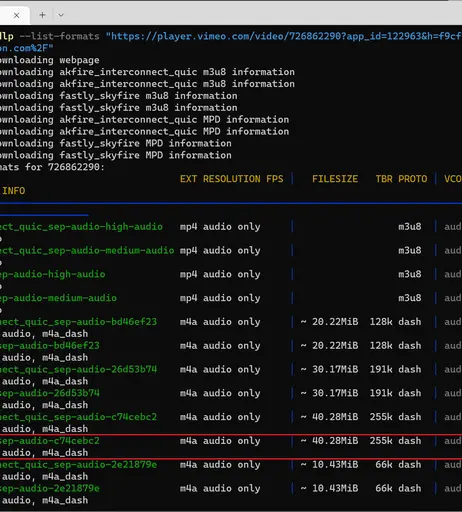Click 20.22MiB filesize in sep-audio-bd46ef23 row
Viewport: 462px width, 512px height.
(x=335, y=346)
